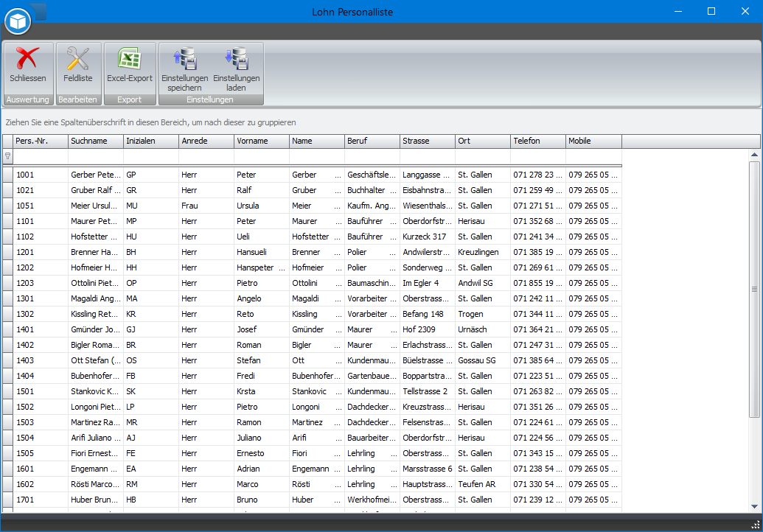Screen dimensions: 763x532
Task: Click the filter field under Vorname
Action: coord(262,156)
